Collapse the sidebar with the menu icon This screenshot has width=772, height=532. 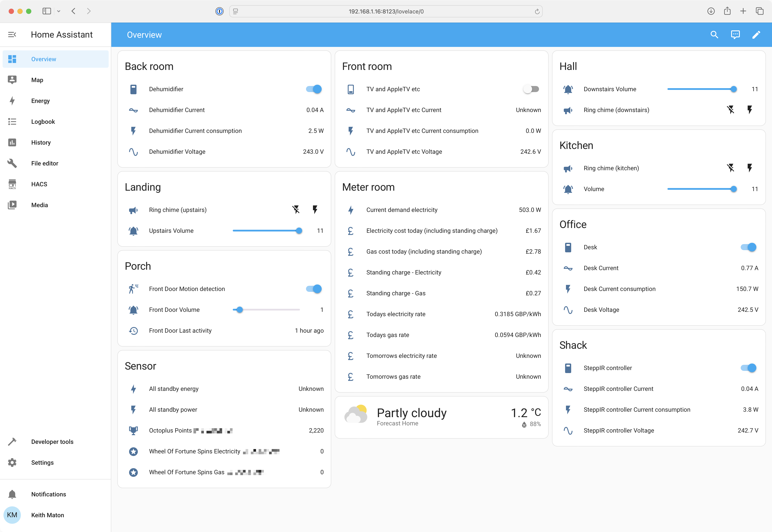coord(12,35)
